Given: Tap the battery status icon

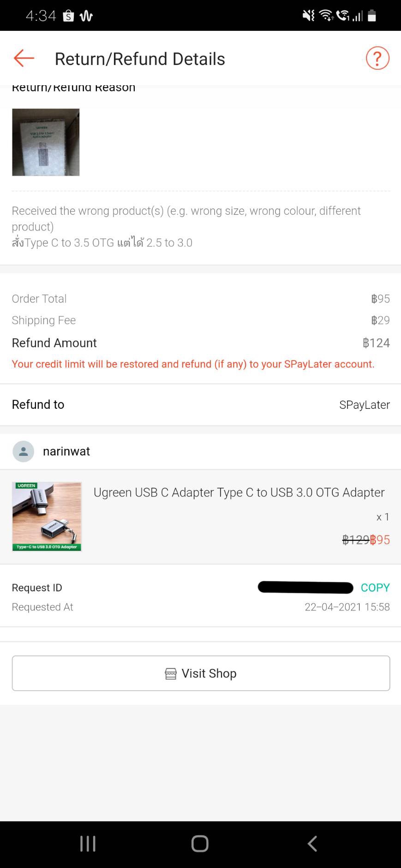Looking at the screenshot, I should tap(372, 16).
